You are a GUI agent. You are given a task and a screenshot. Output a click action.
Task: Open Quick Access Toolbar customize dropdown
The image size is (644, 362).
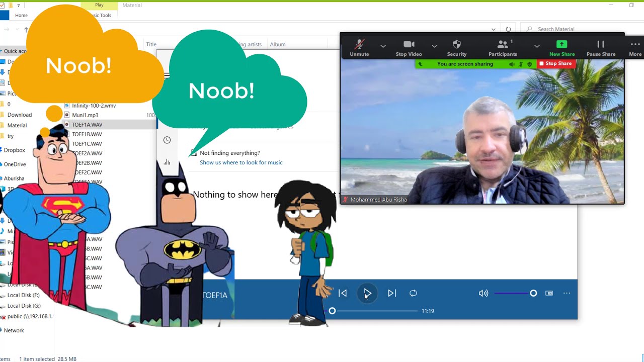[19, 5]
